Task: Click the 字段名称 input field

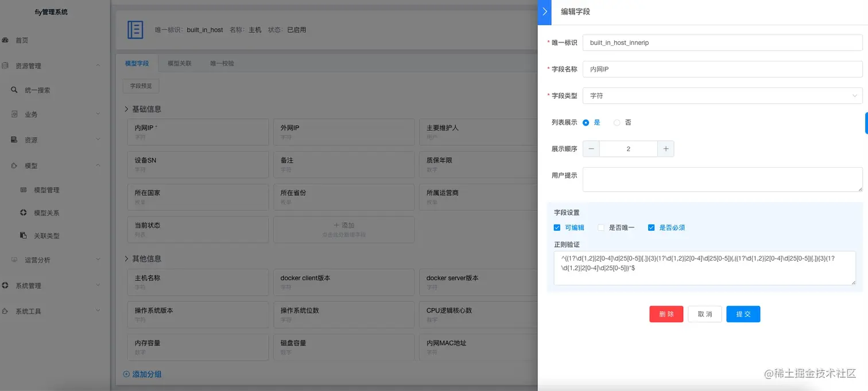Action: [x=722, y=69]
